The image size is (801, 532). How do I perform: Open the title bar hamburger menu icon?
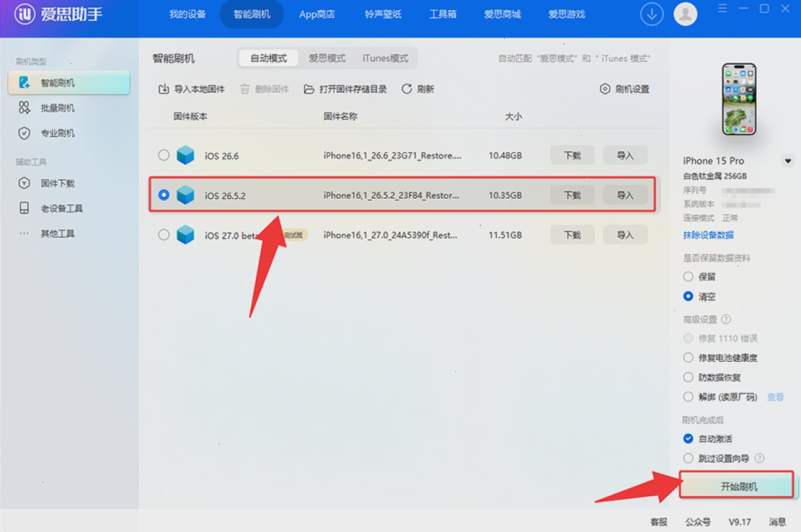coord(722,9)
